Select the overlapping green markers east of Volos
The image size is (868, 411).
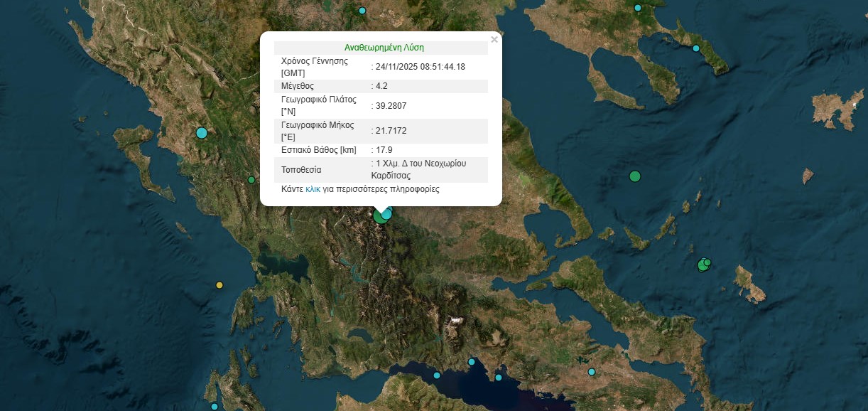[703, 265]
